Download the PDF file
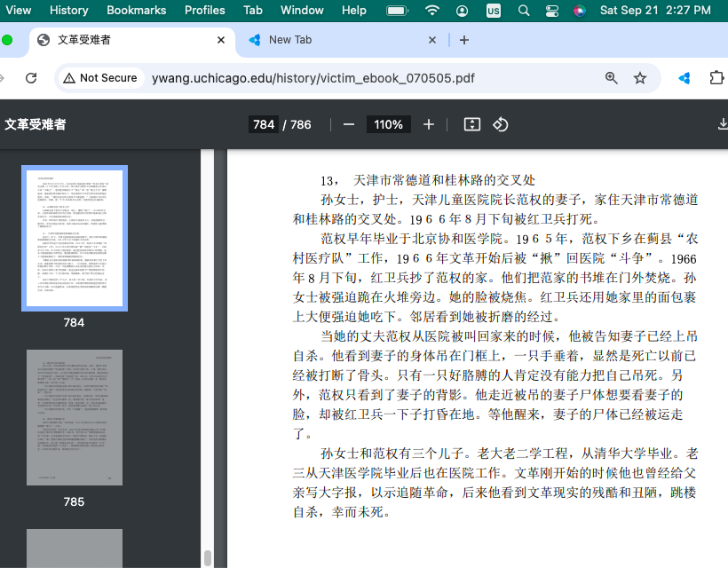 722,124
